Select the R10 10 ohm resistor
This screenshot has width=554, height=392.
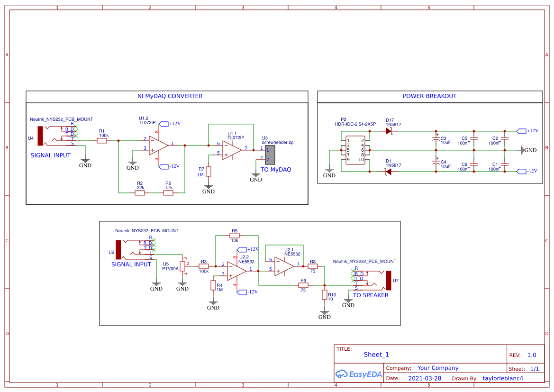pyautogui.click(x=325, y=295)
